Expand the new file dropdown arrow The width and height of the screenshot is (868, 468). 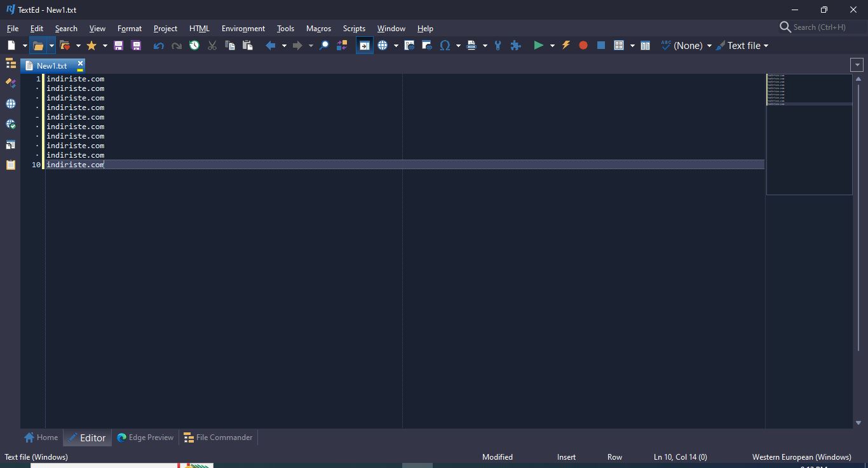click(x=25, y=46)
